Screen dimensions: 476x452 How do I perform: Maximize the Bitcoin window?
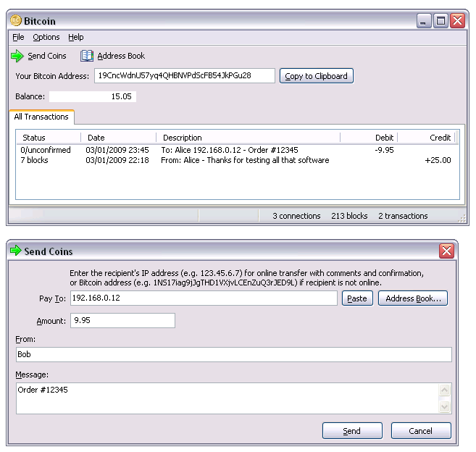pyautogui.click(x=440, y=21)
